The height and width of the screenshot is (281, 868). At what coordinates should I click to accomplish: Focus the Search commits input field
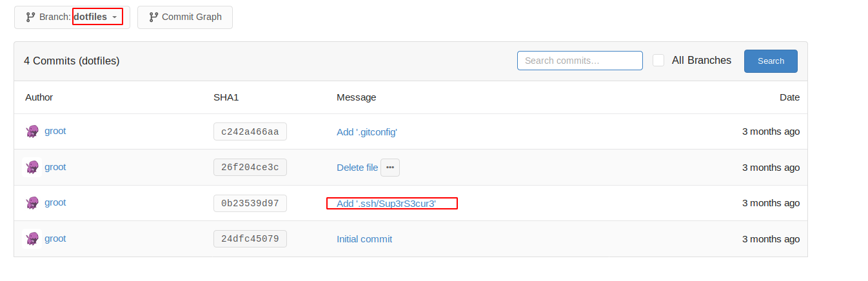[580, 61]
